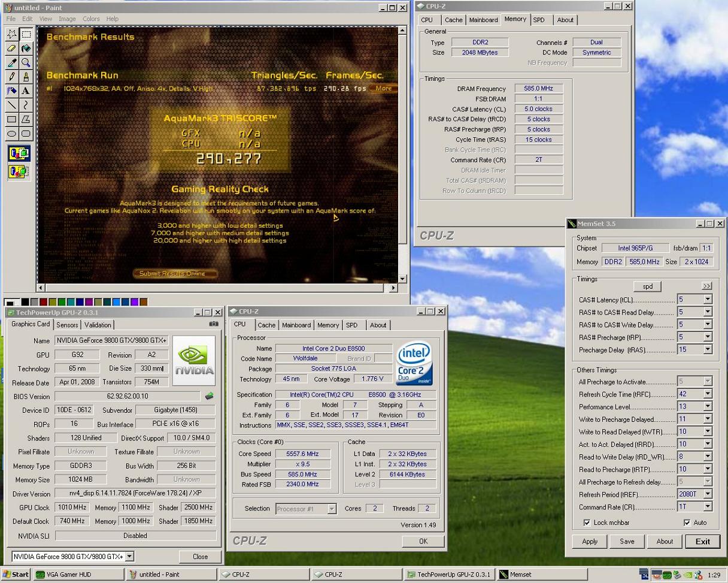Open the SPD tab in the top CPU-Z window
The image size is (728, 583).
point(539,20)
